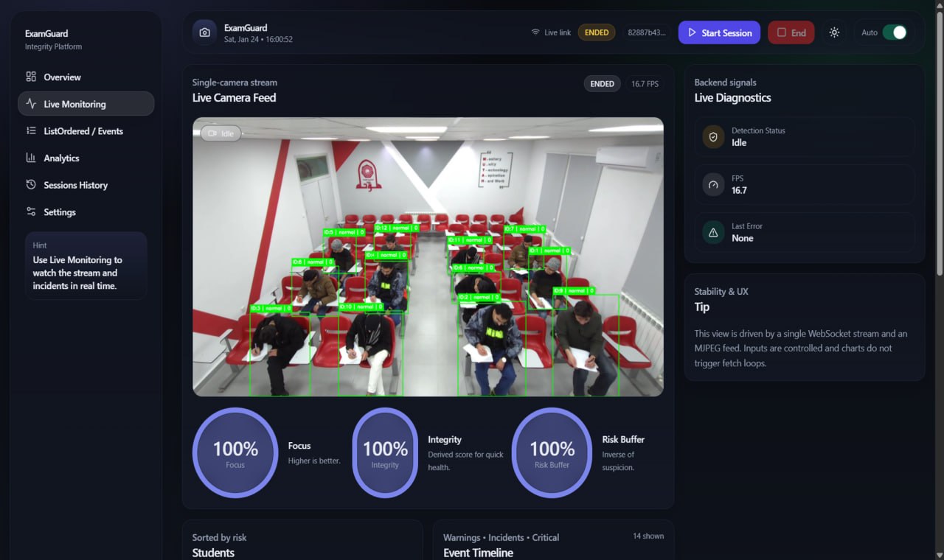Click the 'Event Timeline' heading
The image size is (944, 560).
pyautogui.click(x=478, y=553)
